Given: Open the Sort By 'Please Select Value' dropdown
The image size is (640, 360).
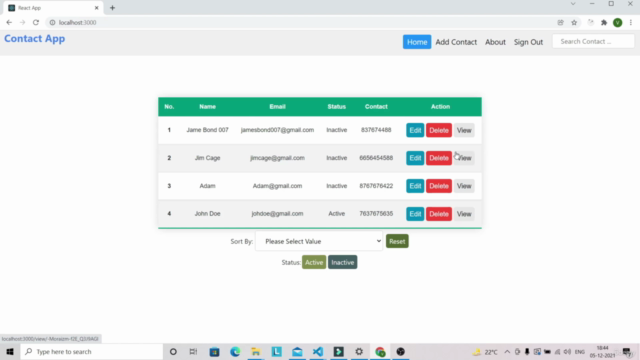Looking at the screenshot, I should coord(319,241).
